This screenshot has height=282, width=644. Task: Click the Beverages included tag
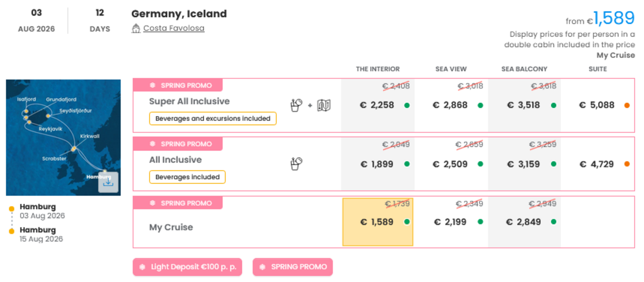[187, 177]
